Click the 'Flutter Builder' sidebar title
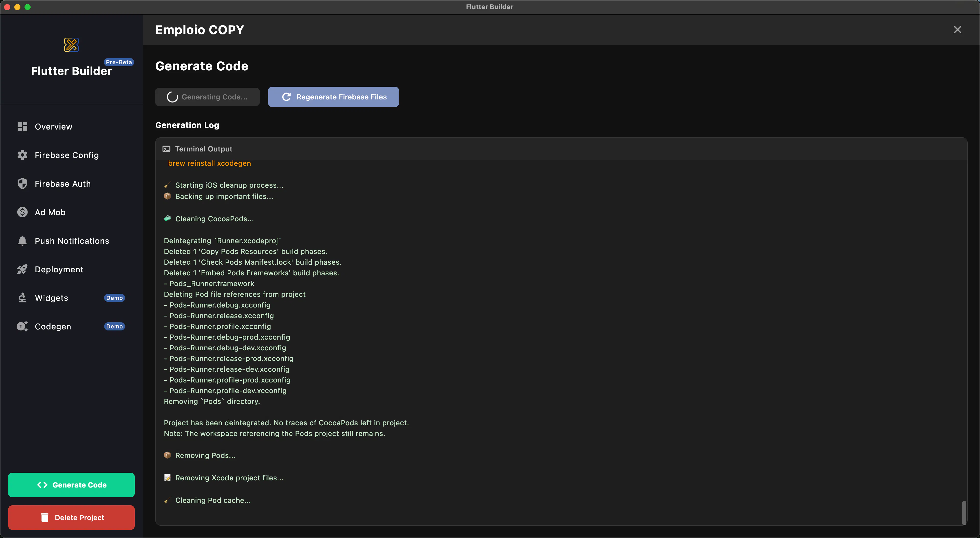This screenshot has height=538, width=980. pos(71,71)
